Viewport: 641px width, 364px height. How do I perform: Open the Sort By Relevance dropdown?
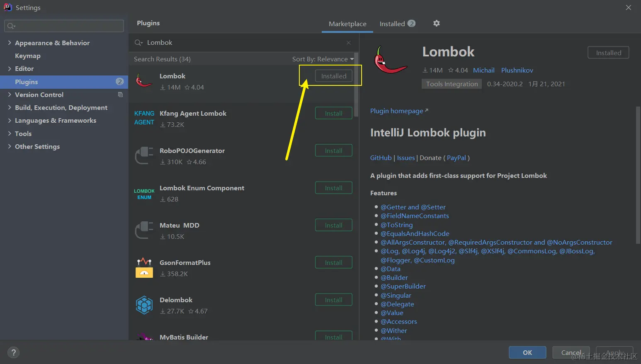[x=323, y=59]
